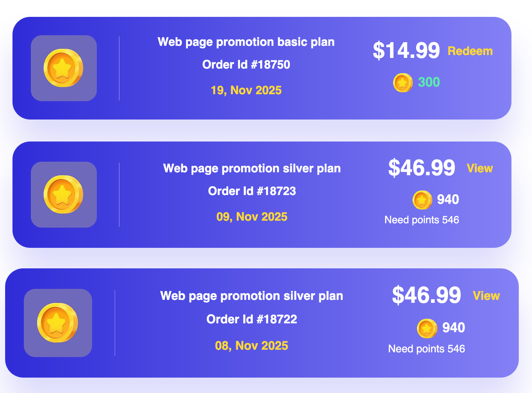View the silver plan order #18723
The image size is (532, 393).
[x=480, y=168]
